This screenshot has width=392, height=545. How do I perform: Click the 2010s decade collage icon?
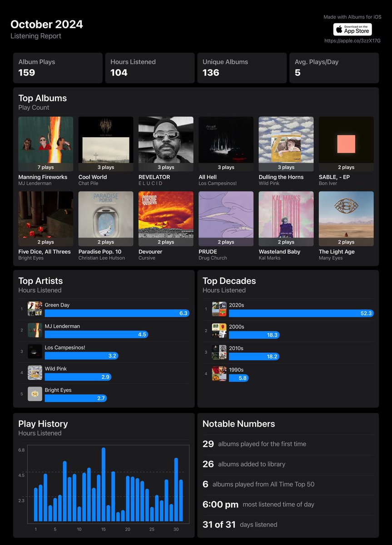click(219, 352)
